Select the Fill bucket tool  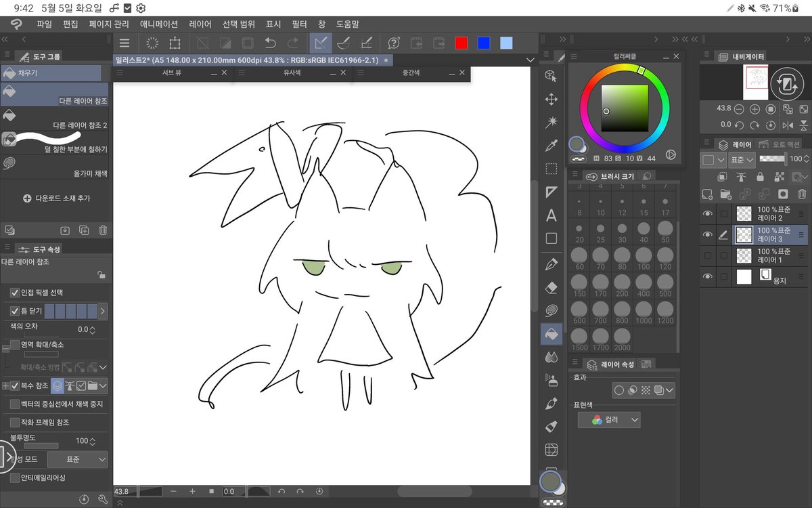551,333
